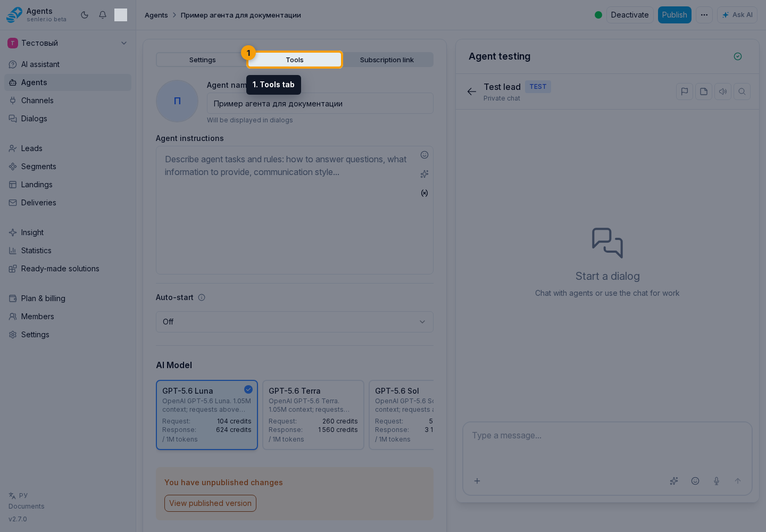Click the Agent instructions text area
This screenshot has width=766, height=532.
click(295, 211)
